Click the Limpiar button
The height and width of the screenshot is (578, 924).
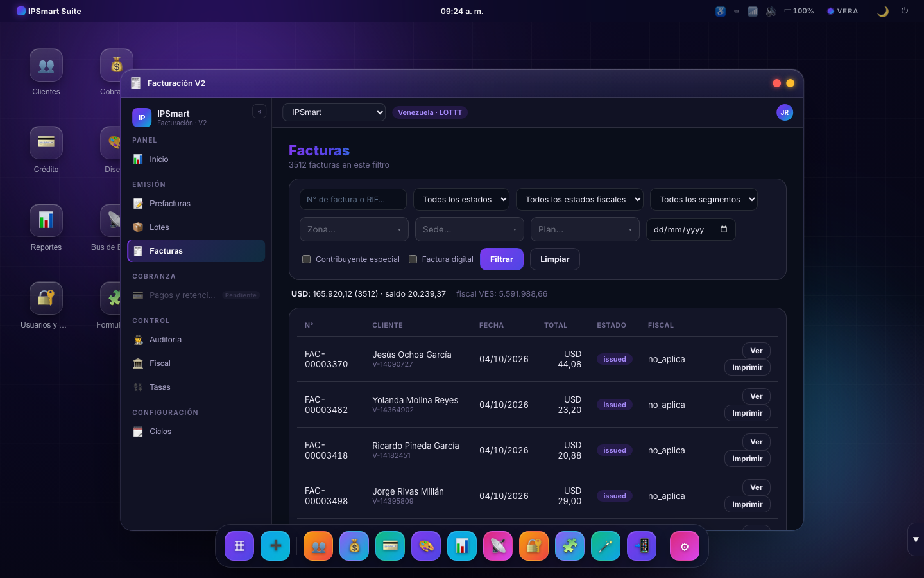click(555, 259)
